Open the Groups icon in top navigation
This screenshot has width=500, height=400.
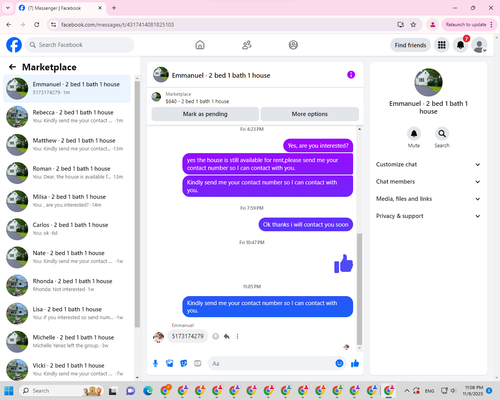[293, 45]
